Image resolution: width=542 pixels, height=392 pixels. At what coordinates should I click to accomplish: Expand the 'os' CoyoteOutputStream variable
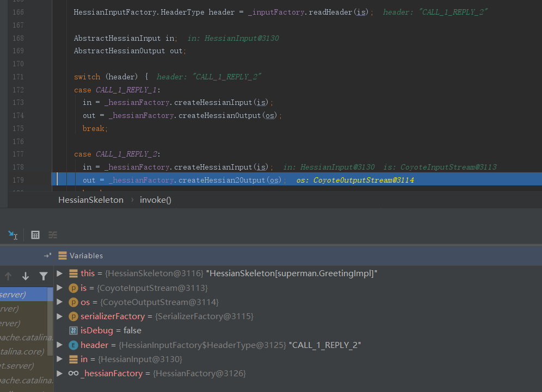click(60, 302)
